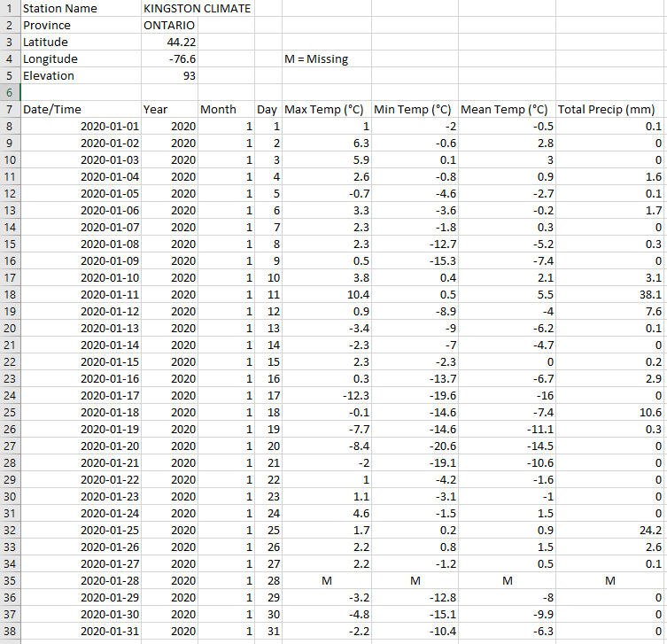Click the elevation value 93
This screenshot has width=667, height=644.
[x=169, y=75]
